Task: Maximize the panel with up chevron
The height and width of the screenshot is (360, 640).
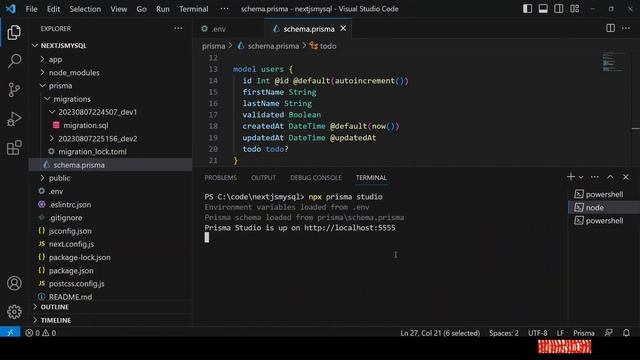Action: [610, 177]
